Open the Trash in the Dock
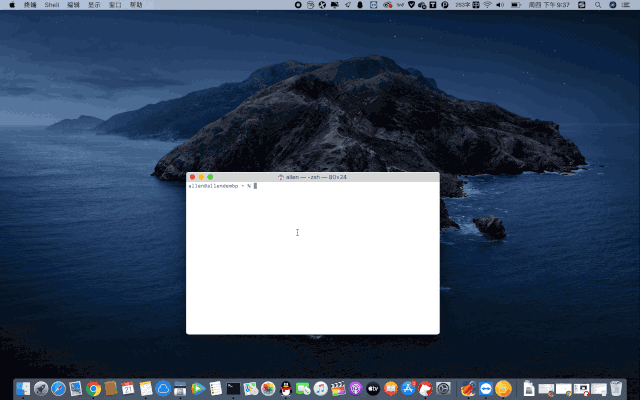The image size is (640, 400). [616, 388]
